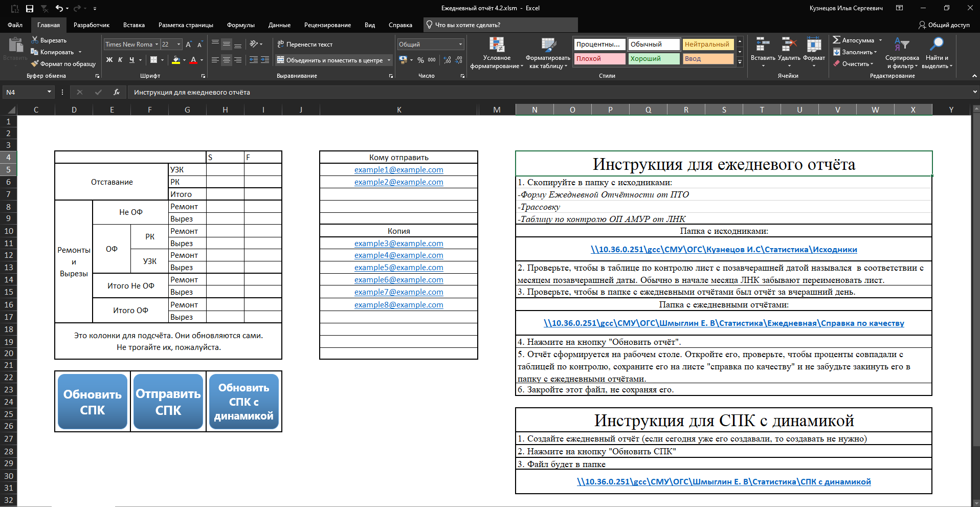Switch to the Данные ribbon tab
Viewport: 980px width, 507px height.
[x=279, y=25]
